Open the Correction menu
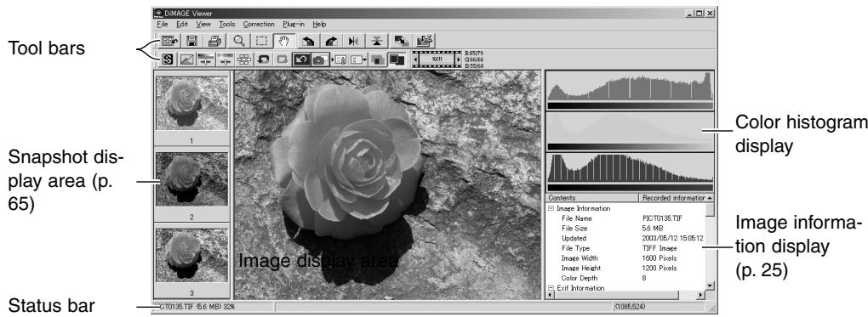The image size is (868, 317). pos(259,25)
